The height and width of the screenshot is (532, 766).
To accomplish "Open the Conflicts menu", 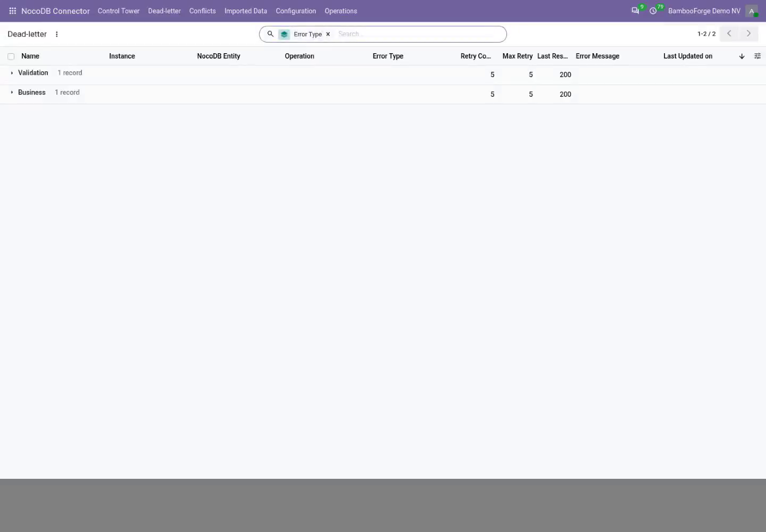I will [x=203, y=11].
